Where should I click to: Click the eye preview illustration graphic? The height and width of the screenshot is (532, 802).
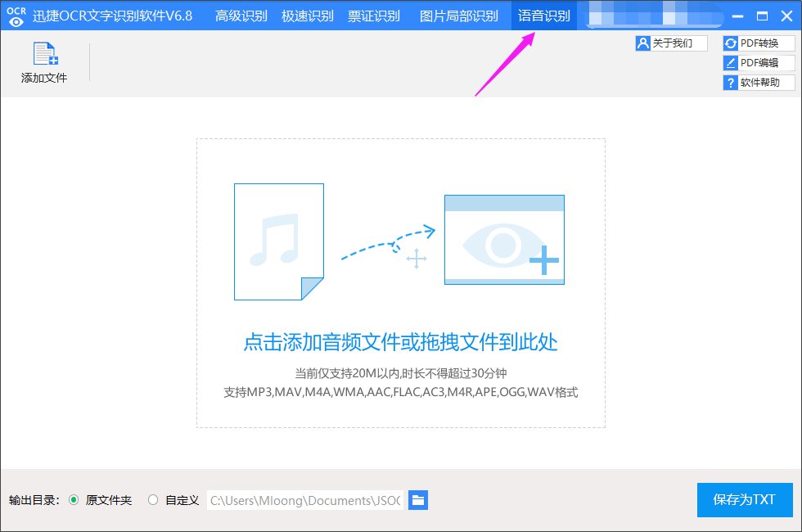[504, 239]
